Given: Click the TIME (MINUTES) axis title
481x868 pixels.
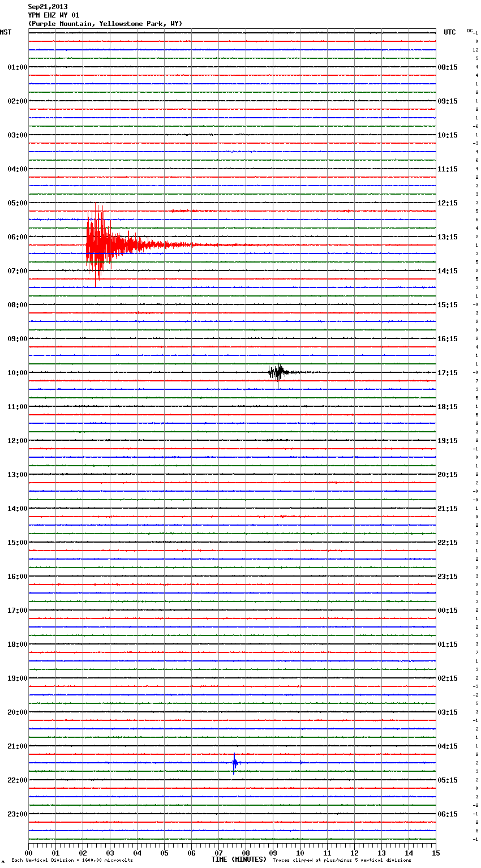Looking at the screenshot, I should 239,860.
